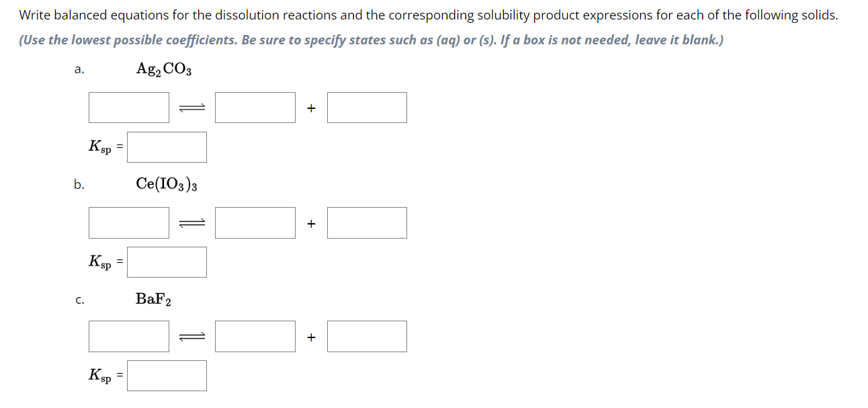The height and width of the screenshot is (408, 868).
Task: Click the first product box for Ag2CO3 dissolution
Action: pyautogui.click(x=255, y=107)
